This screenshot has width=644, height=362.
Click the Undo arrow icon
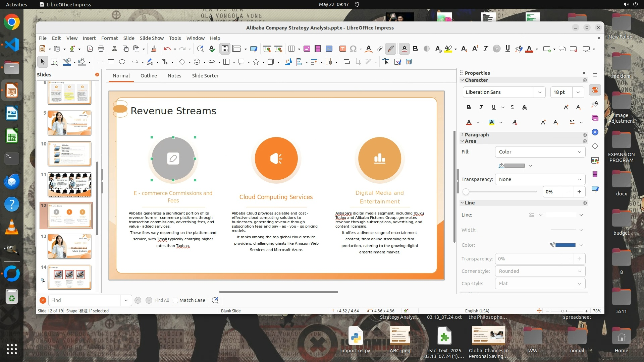167,49
